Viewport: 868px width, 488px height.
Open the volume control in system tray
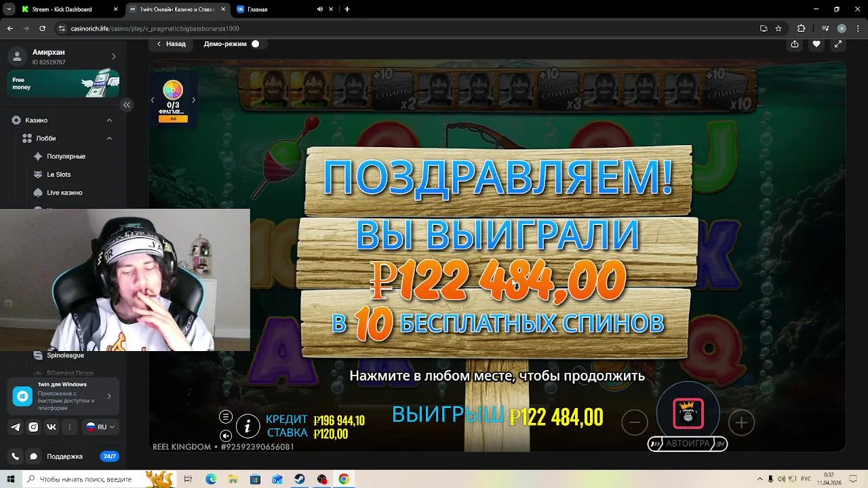(x=783, y=479)
